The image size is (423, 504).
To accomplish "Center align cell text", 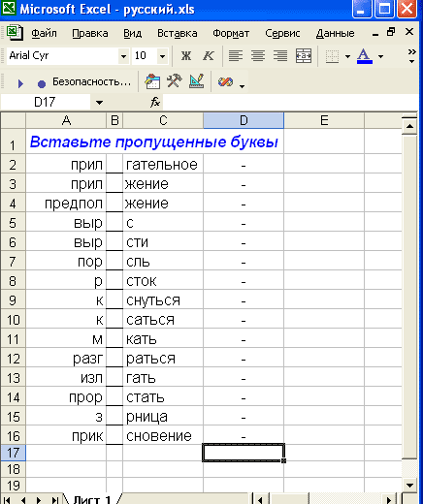I will (x=258, y=56).
